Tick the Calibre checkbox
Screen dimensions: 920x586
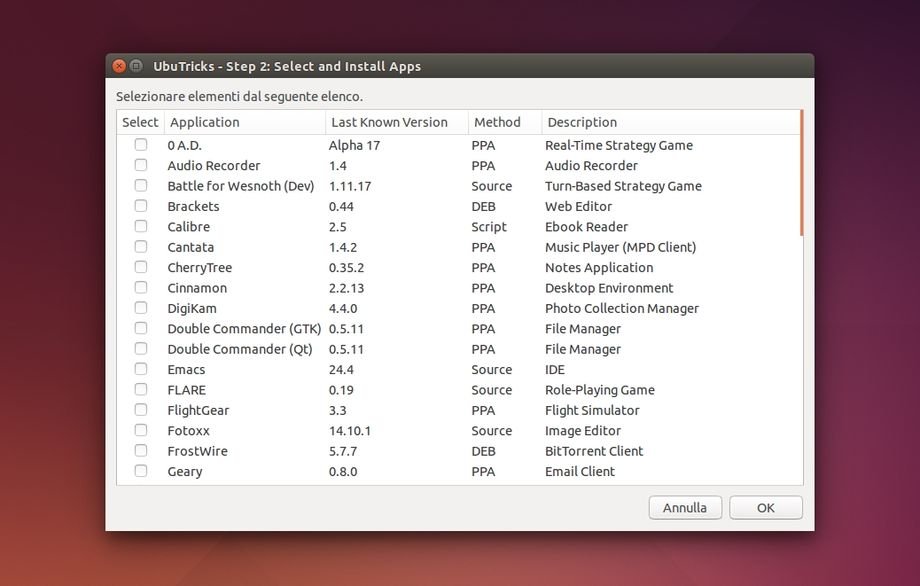[x=141, y=226]
